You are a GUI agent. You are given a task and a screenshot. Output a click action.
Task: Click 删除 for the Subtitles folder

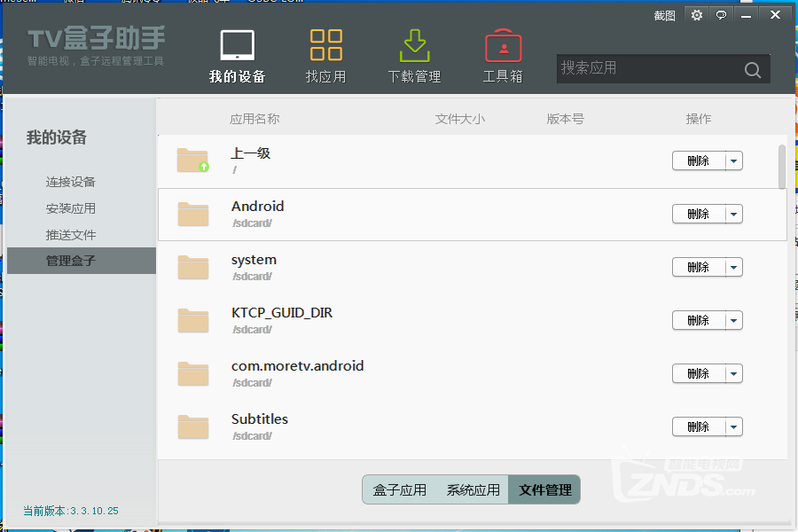point(699,426)
